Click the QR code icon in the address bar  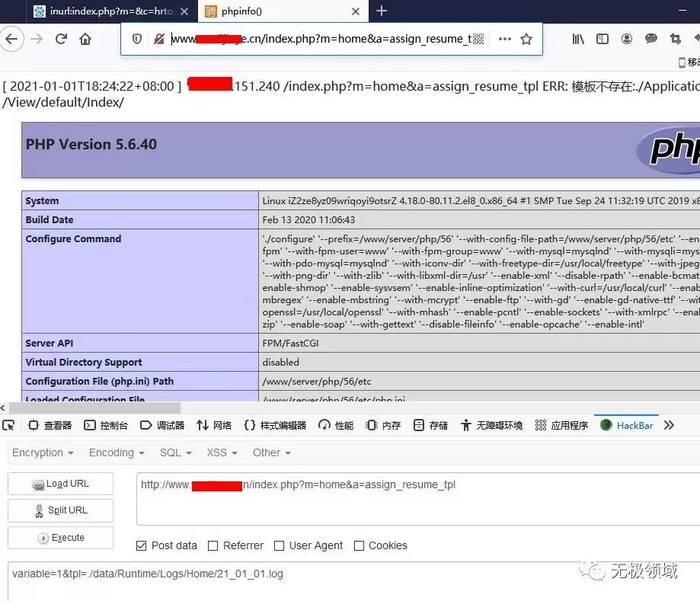pos(478,40)
